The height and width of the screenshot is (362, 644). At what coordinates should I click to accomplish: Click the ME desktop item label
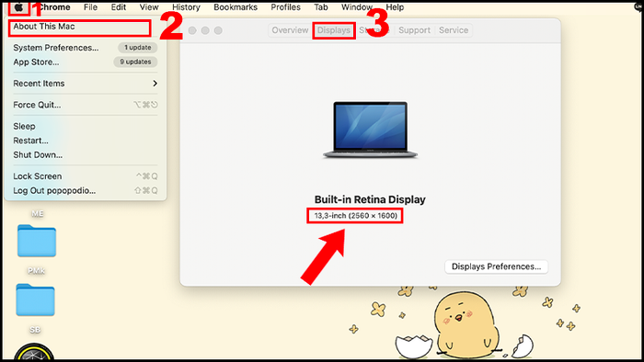[37, 213]
